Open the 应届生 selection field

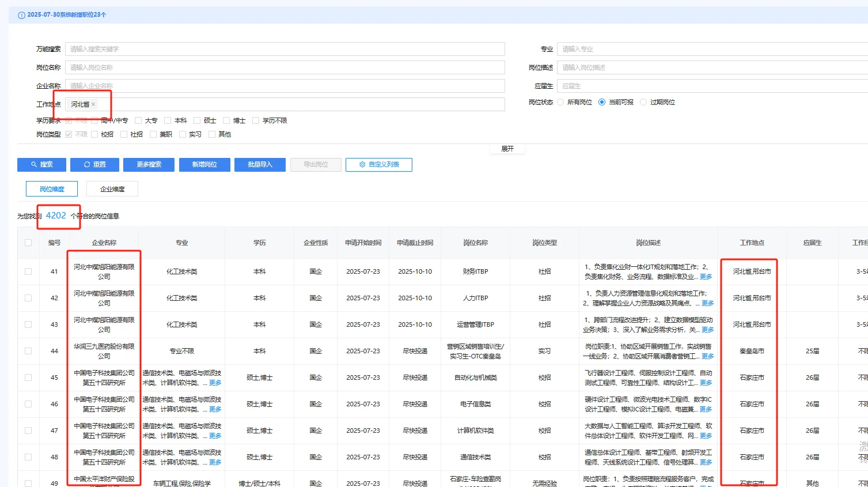pos(712,86)
